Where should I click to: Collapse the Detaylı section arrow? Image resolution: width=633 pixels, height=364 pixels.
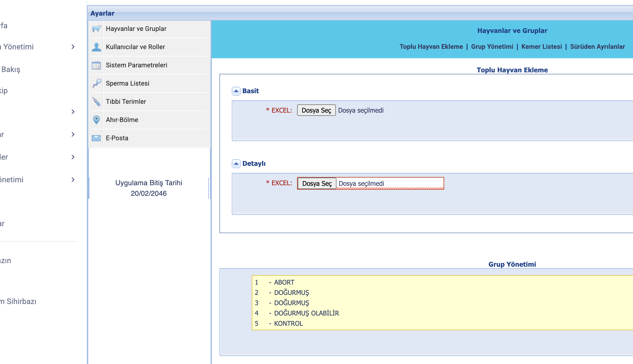click(236, 164)
